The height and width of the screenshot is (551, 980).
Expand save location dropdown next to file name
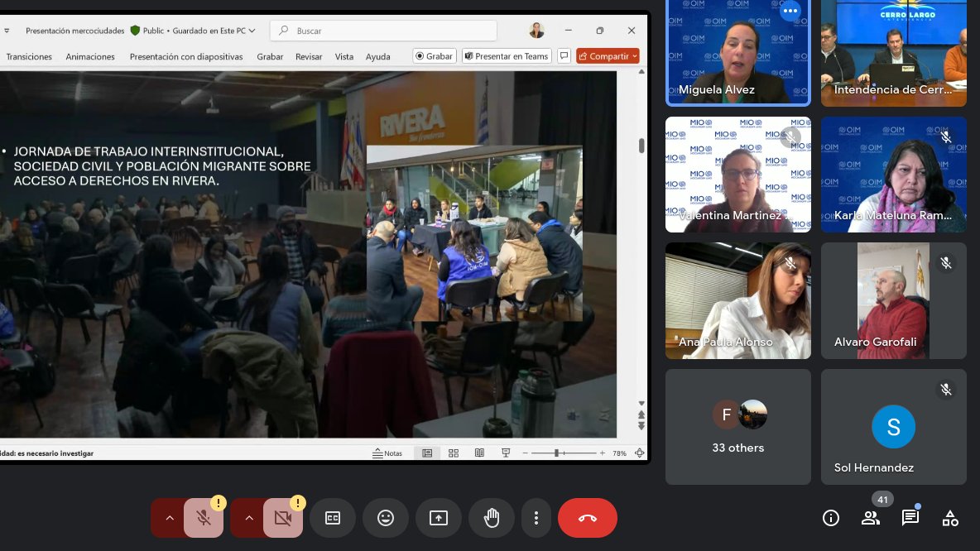252,31
